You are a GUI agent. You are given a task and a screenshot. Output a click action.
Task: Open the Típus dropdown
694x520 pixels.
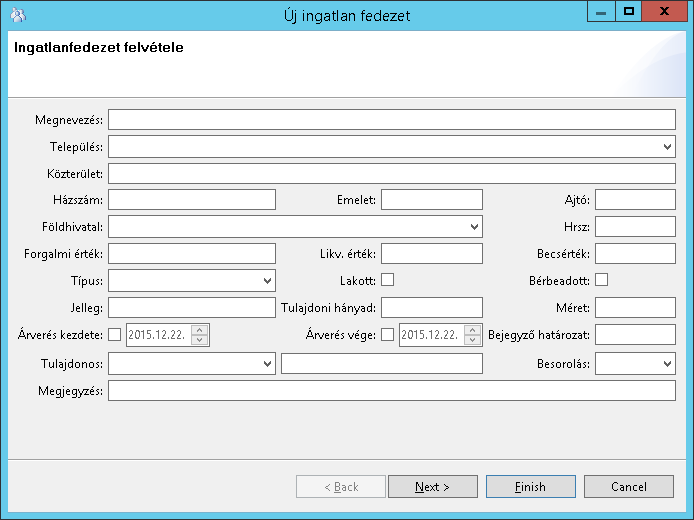(267, 281)
